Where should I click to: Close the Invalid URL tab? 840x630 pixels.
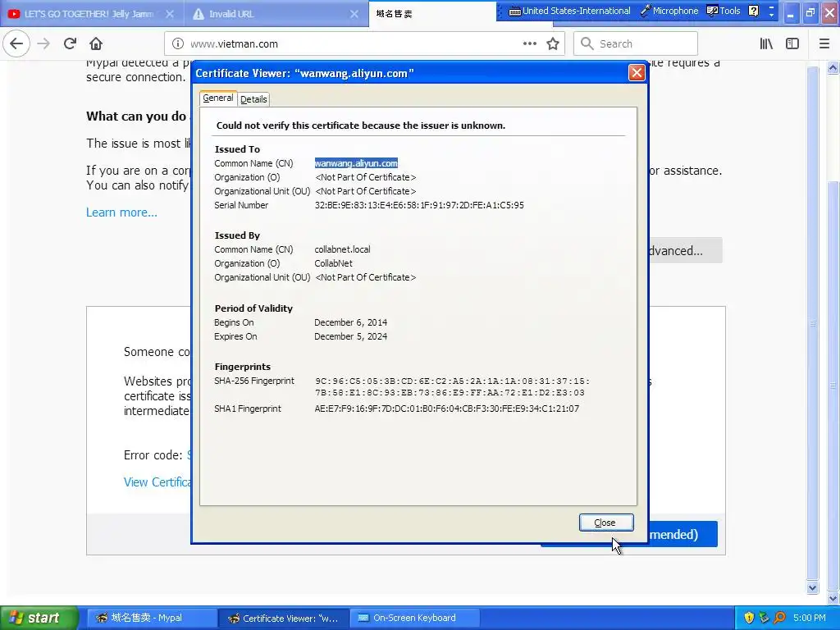(354, 14)
